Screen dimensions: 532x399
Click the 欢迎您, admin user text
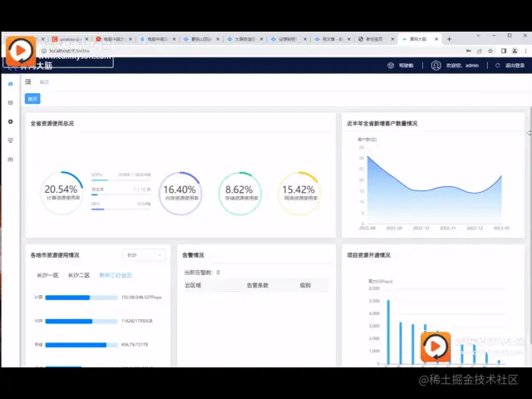(x=462, y=66)
